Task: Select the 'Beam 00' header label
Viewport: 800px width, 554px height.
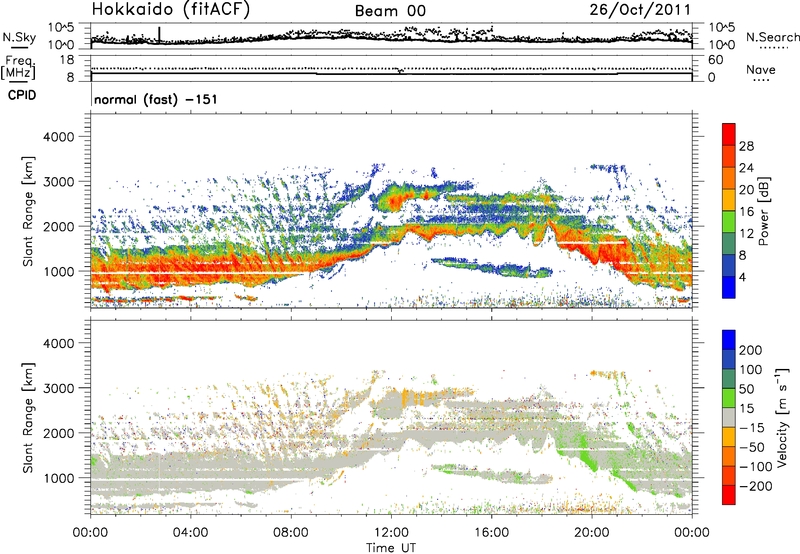Action: pos(390,11)
